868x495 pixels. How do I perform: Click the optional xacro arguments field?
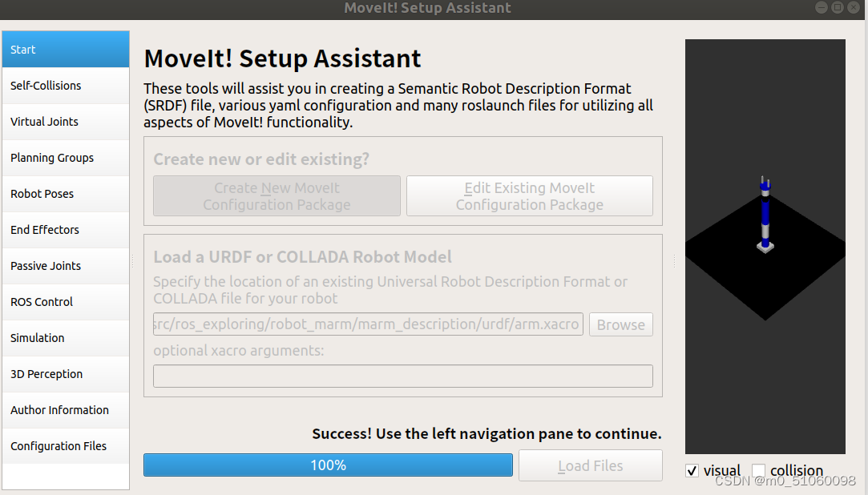(x=402, y=376)
